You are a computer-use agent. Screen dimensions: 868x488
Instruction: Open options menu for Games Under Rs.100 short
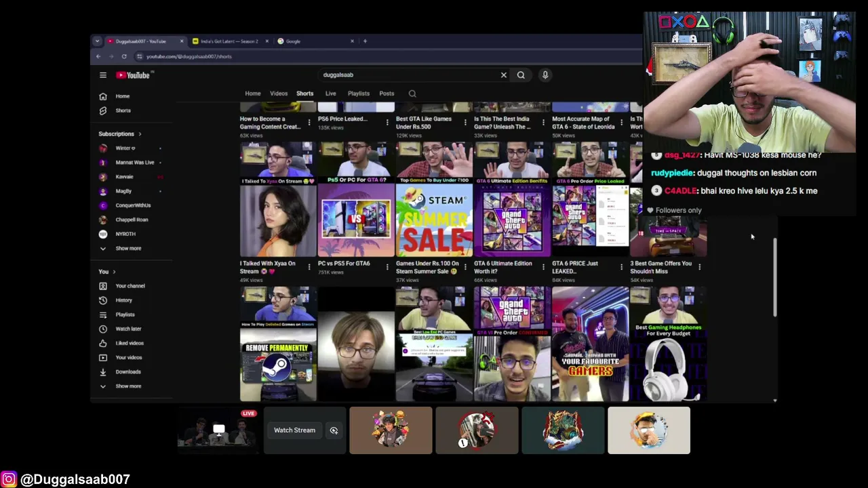465,267
